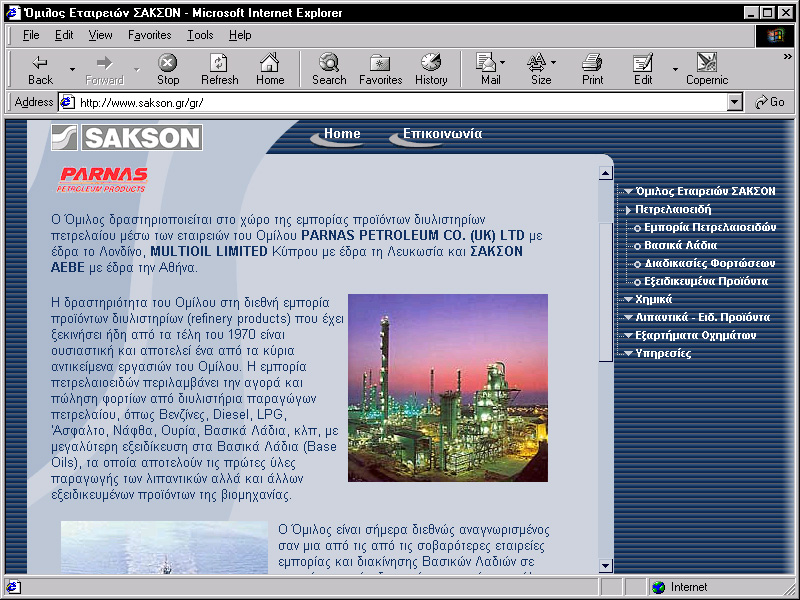The width and height of the screenshot is (800, 600).
Task: Open the Χημικά sidebar link
Action: pos(654,299)
